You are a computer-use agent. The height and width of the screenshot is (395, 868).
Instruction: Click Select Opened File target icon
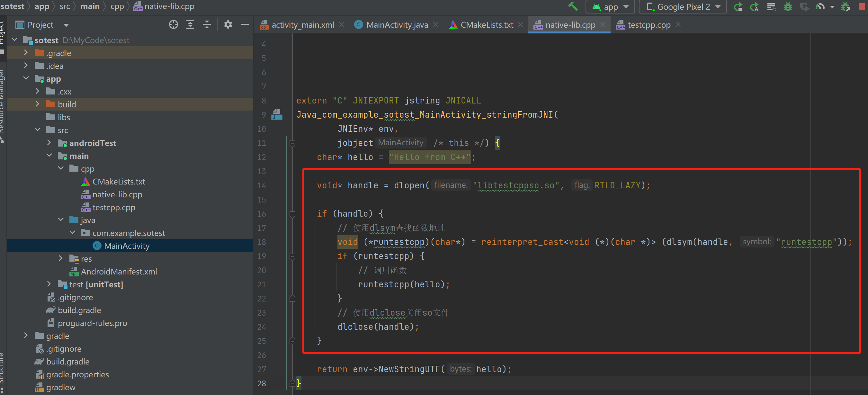[x=174, y=25]
